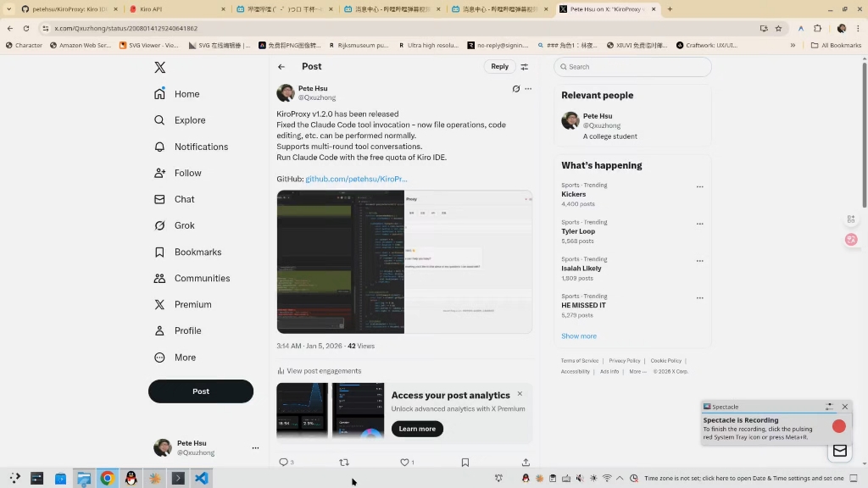The image size is (868, 488).
Task: Click the repost icon
Action: click(x=344, y=462)
